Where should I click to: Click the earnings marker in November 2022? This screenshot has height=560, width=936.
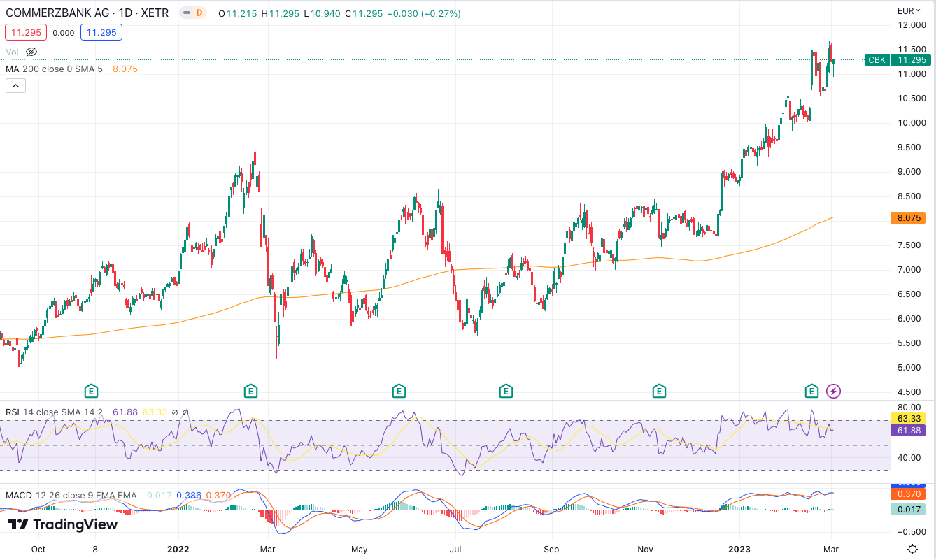point(659,391)
